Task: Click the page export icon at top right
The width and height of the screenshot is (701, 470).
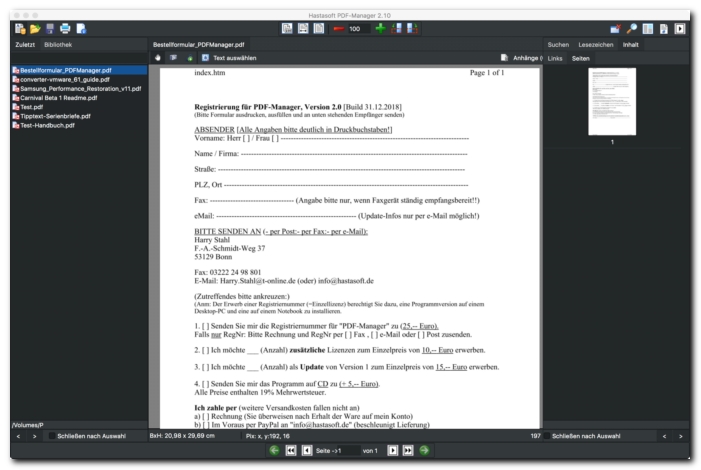Action: (x=664, y=29)
